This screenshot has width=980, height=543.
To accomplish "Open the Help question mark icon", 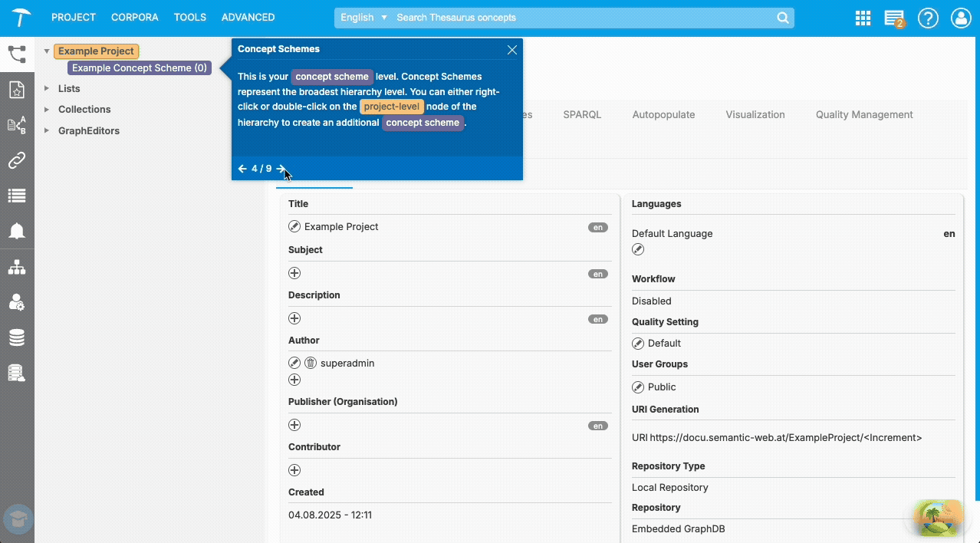I will (928, 17).
